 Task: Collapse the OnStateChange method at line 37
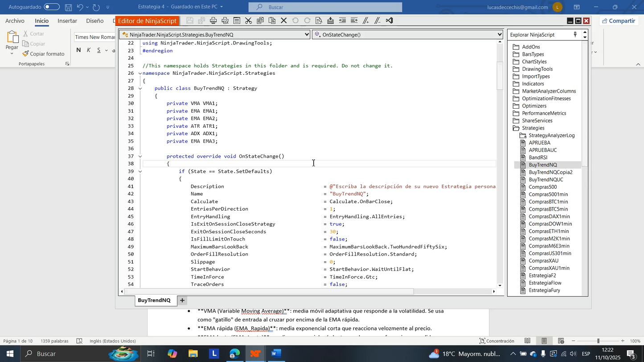140,156
